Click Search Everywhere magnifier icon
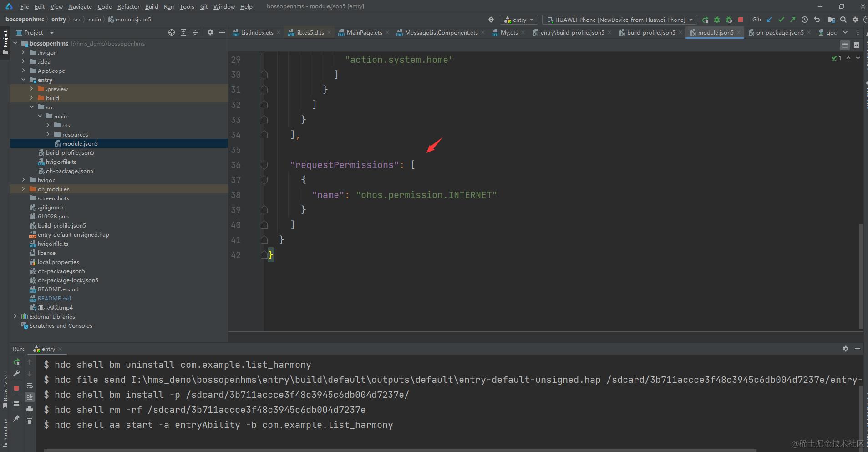The image size is (868, 452). tap(843, 20)
